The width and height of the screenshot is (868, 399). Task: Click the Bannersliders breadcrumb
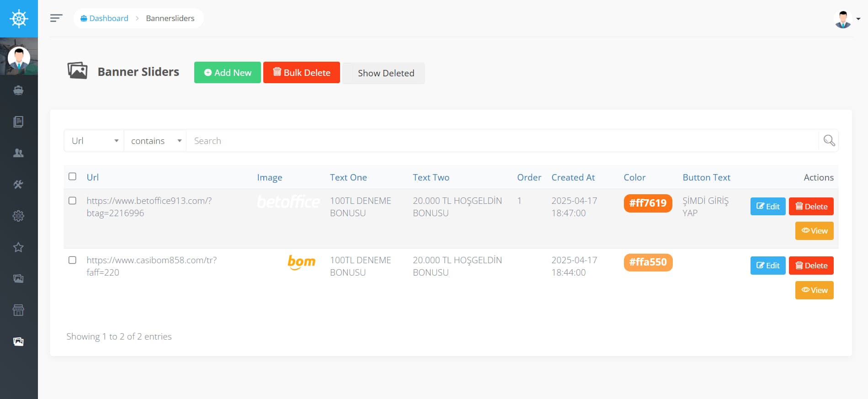point(170,18)
